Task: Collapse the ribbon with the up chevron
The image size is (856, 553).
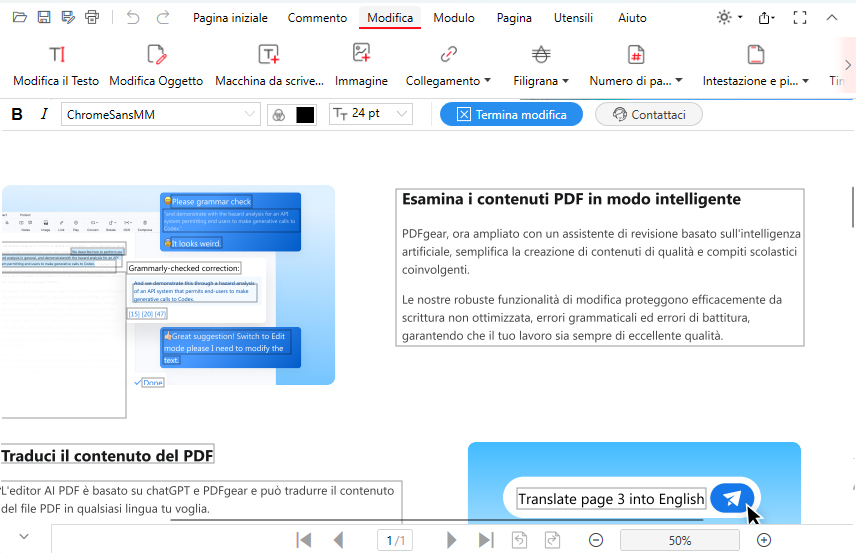Action: pyautogui.click(x=831, y=17)
